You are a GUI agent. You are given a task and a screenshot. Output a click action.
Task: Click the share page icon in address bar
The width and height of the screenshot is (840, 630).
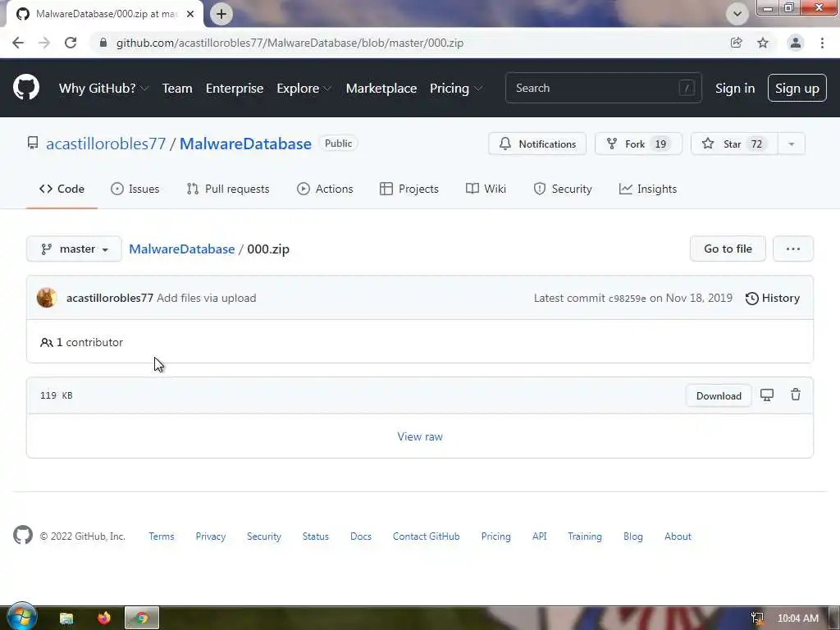737,43
